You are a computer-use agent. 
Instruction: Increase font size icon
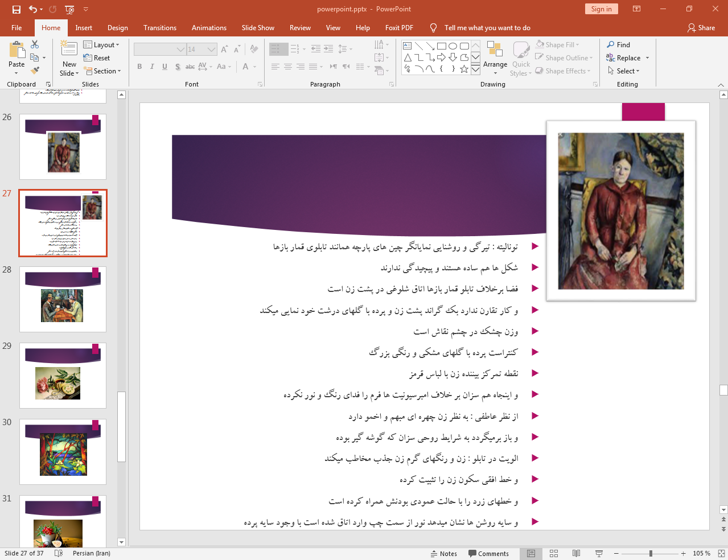pyautogui.click(x=224, y=50)
